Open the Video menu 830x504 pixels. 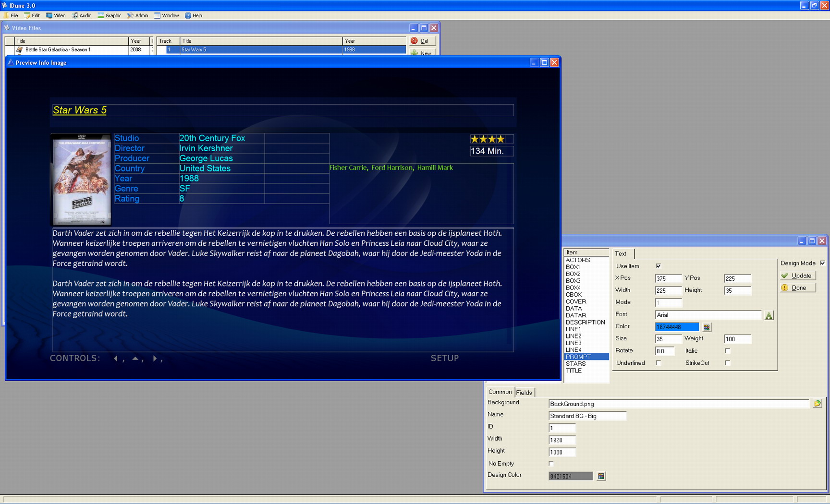click(56, 15)
